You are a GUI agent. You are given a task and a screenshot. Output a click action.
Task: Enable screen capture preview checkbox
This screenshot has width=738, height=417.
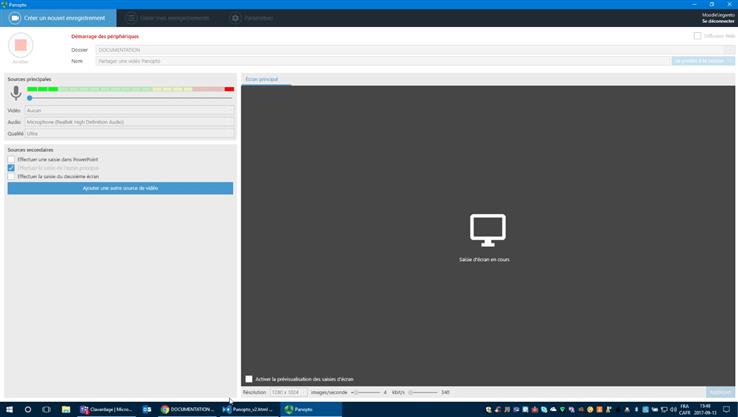249,379
